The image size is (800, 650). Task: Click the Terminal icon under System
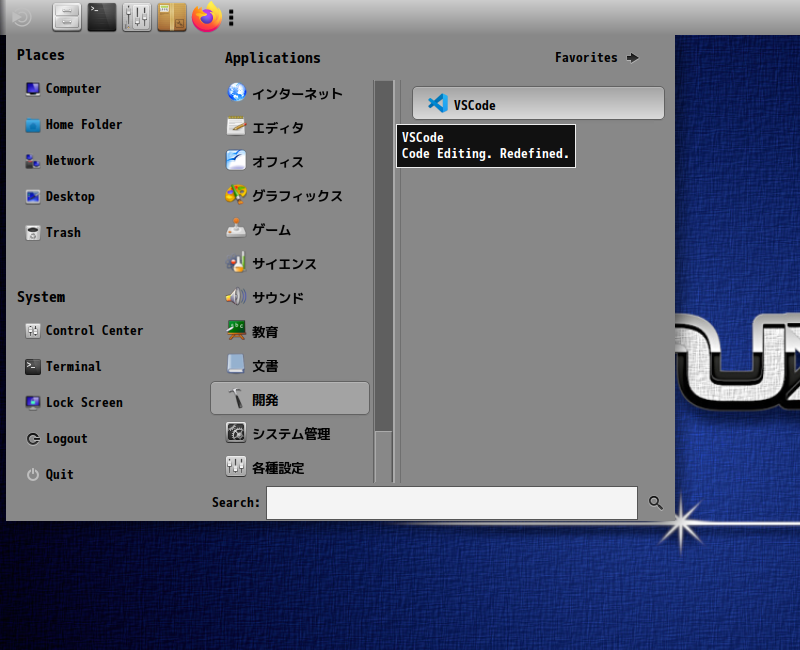33,367
